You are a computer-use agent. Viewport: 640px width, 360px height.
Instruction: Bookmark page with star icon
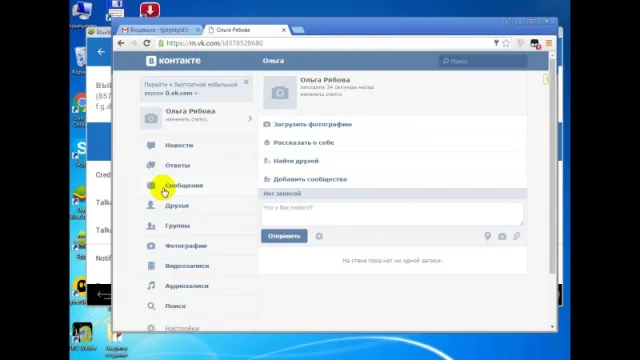click(x=506, y=43)
